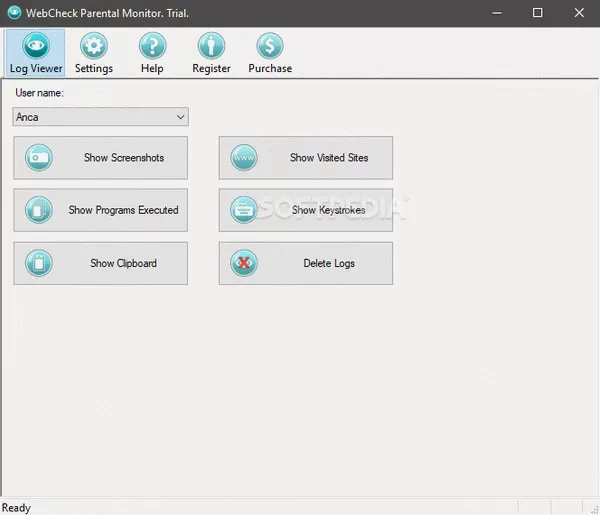Screen dimensions: 600x515
Task: Close the WebCheck Parental Monitor window
Action: click(579, 13)
